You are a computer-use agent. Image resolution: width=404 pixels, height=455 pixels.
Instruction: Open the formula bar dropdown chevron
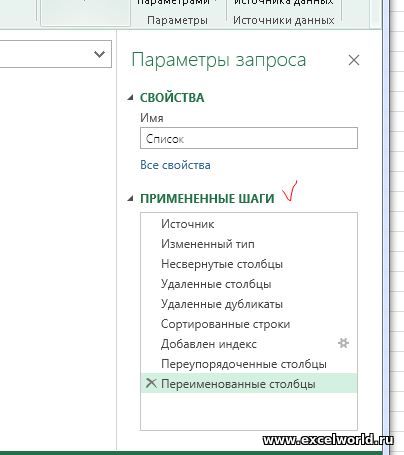100,54
